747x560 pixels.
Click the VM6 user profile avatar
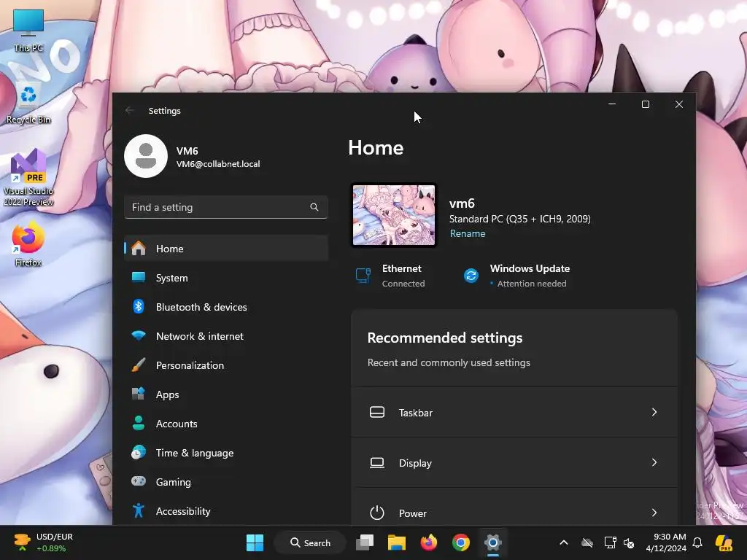(x=146, y=156)
